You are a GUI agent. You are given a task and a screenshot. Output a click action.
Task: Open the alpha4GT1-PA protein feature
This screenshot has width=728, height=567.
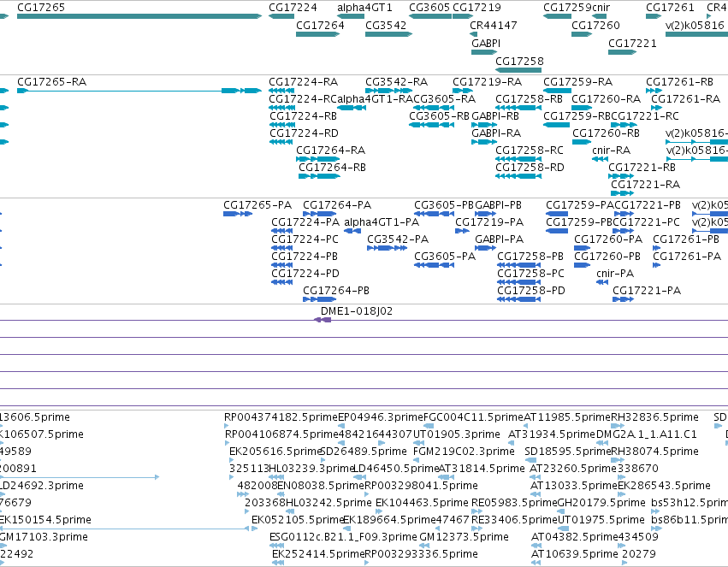pos(352,231)
